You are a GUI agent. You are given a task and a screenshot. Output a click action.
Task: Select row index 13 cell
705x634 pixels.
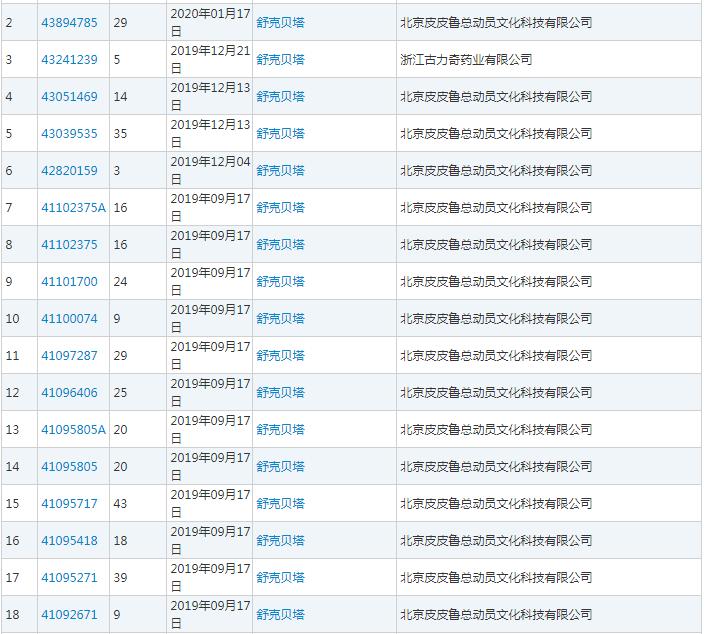coord(19,429)
